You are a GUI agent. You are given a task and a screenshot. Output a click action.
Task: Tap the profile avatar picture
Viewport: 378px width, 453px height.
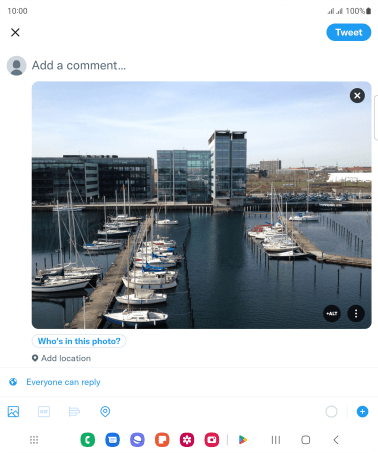tap(16, 66)
